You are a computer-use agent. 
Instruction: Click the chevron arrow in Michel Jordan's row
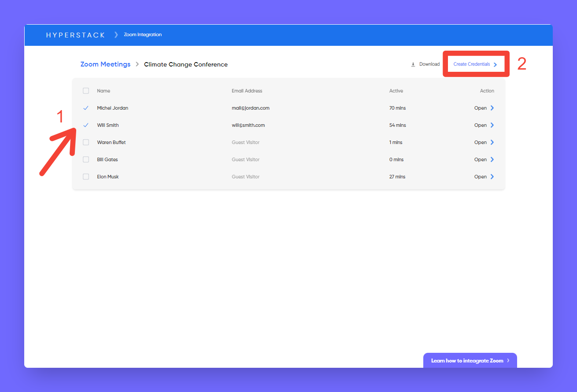point(492,108)
